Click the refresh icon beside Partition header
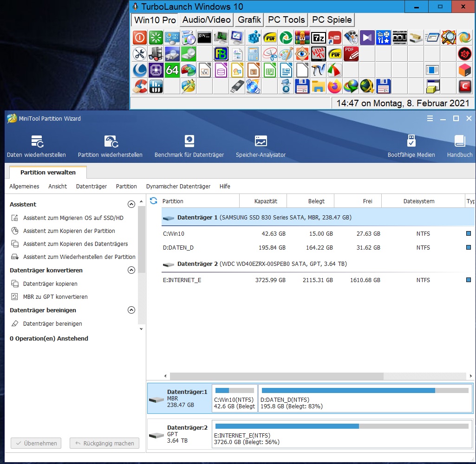This screenshot has width=476, height=464. [154, 201]
